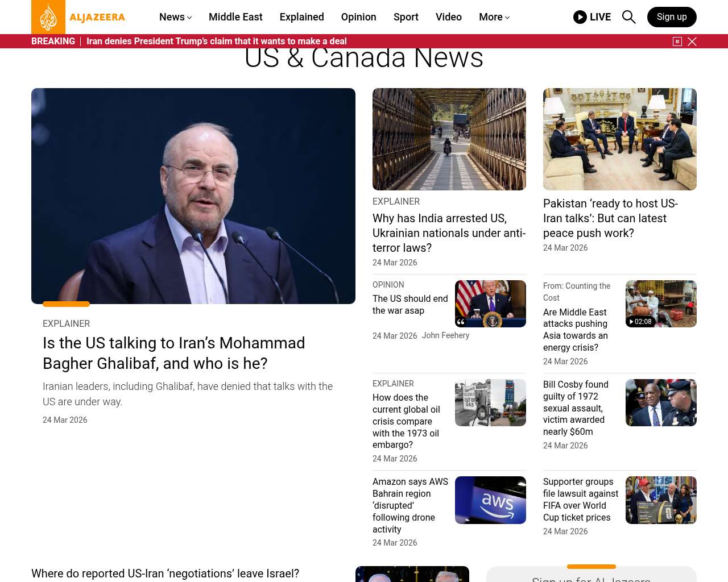Screen dimensions: 728x582
Task: Expand the More dropdown menu
Action: click(x=494, y=17)
